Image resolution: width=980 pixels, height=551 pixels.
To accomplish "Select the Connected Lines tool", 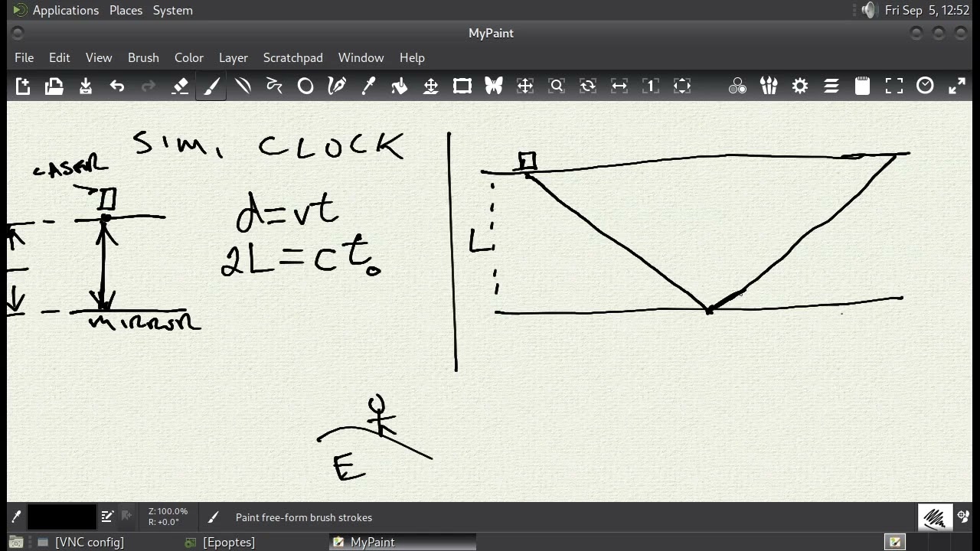I will pos(274,86).
